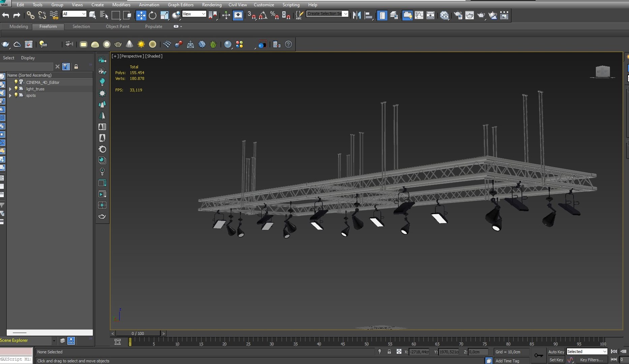Toggle 3D Snaps button

click(x=252, y=15)
